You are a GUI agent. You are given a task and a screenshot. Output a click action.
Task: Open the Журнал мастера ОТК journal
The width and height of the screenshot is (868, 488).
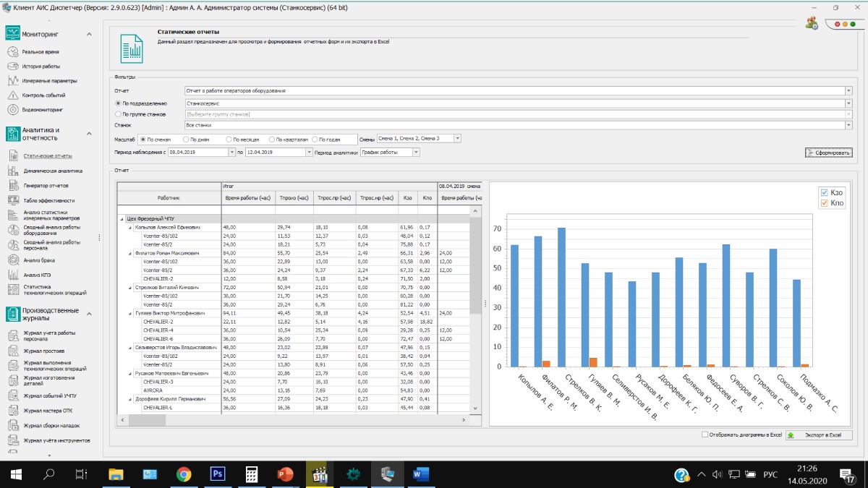[x=47, y=411]
